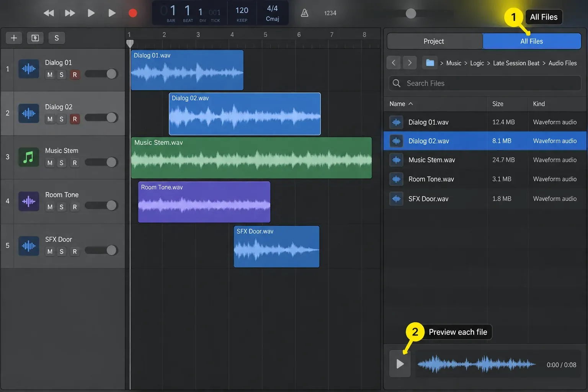Click the purple Room Tone track icon

[29, 201]
